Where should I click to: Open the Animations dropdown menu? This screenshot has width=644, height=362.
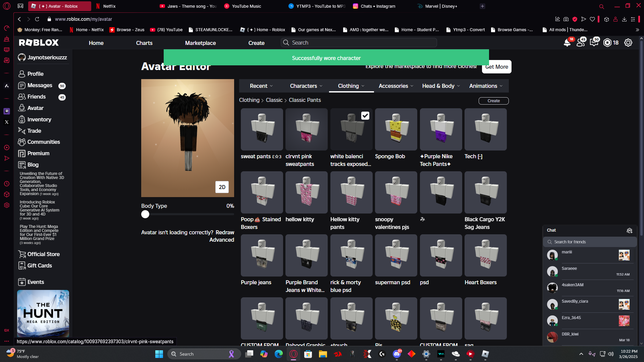tap(486, 86)
